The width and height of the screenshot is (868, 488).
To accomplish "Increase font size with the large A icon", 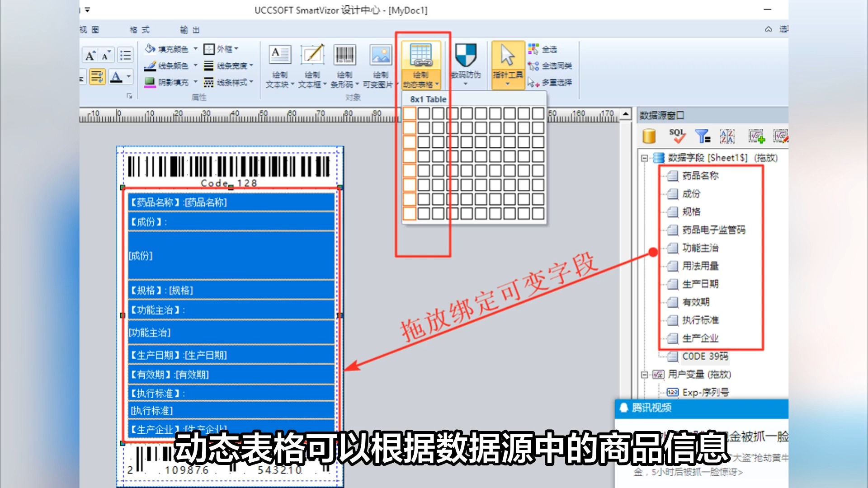I will [x=90, y=56].
